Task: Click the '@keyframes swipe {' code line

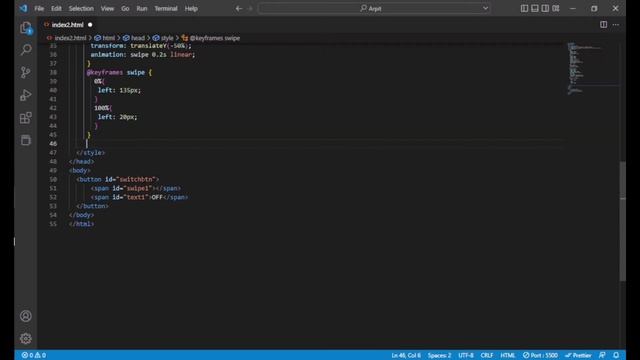Action: [119, 72]
